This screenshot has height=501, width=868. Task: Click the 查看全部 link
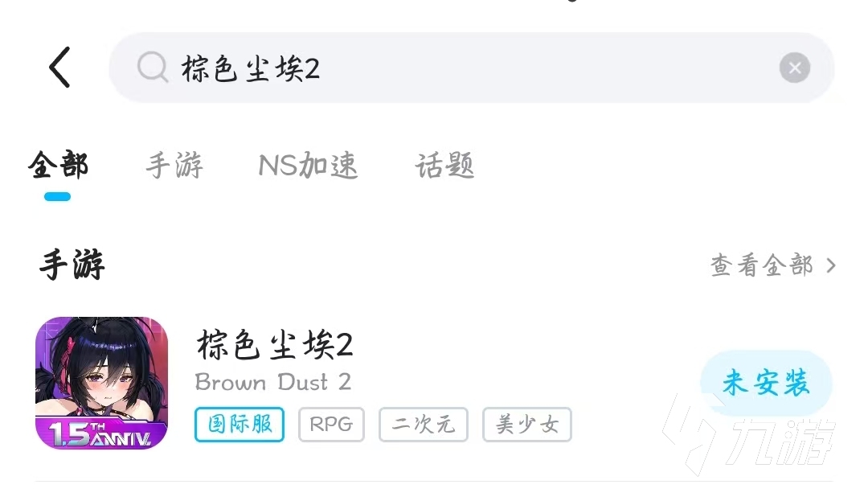coord(762,265)
